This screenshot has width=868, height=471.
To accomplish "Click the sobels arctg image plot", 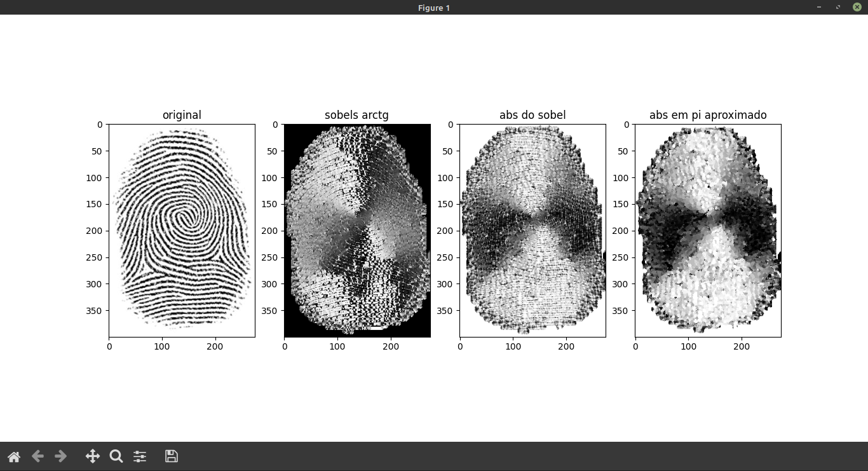I will (x=357, y=230).
